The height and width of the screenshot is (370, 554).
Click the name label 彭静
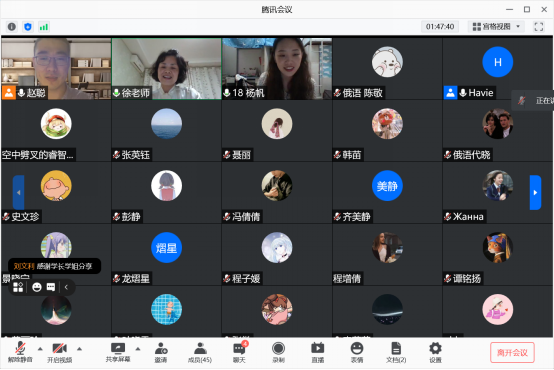pyautogui.click(x=127, y=217)
